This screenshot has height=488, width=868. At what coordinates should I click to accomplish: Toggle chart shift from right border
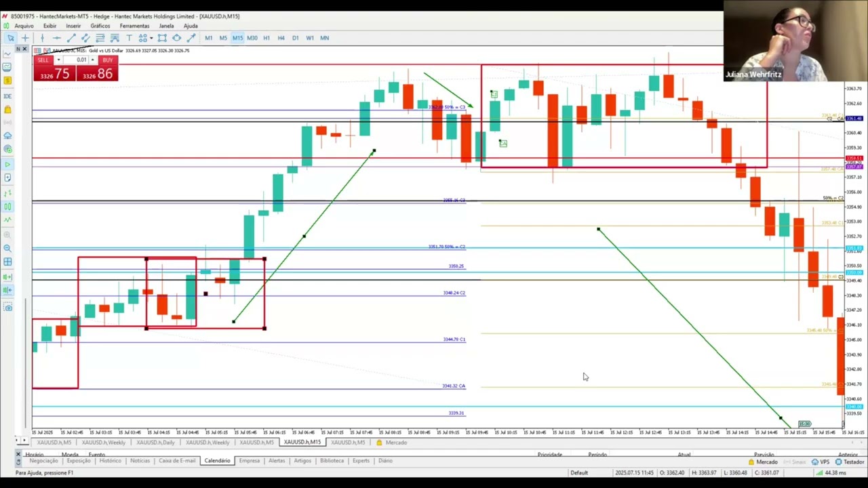pos(7,289)
